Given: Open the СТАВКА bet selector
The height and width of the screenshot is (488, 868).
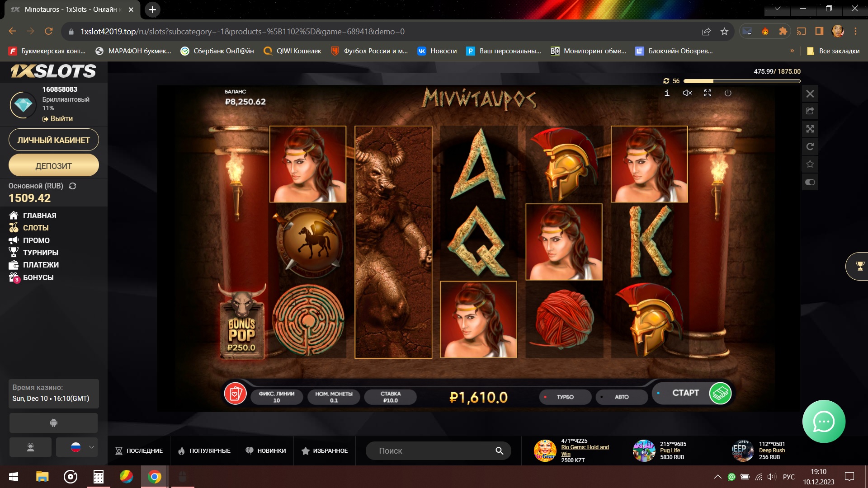Looking at the screenshot, I should point(390,397).
